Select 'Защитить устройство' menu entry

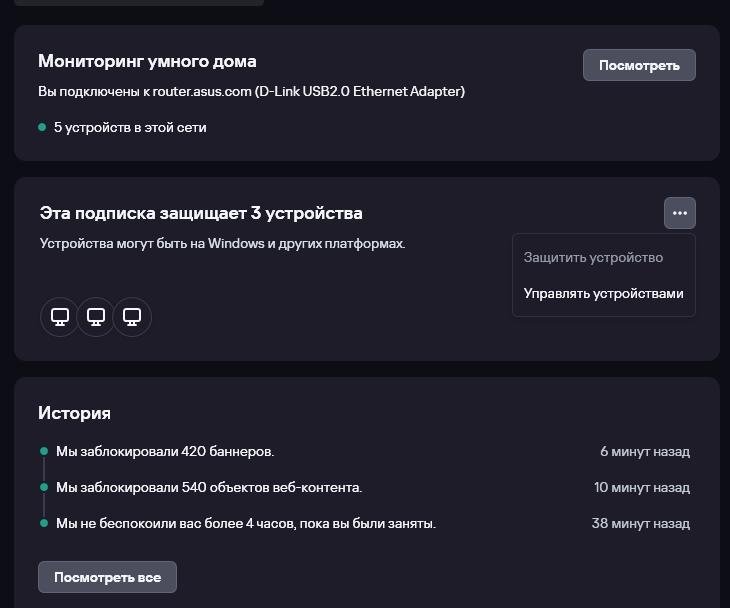click(x=593, y=257)
